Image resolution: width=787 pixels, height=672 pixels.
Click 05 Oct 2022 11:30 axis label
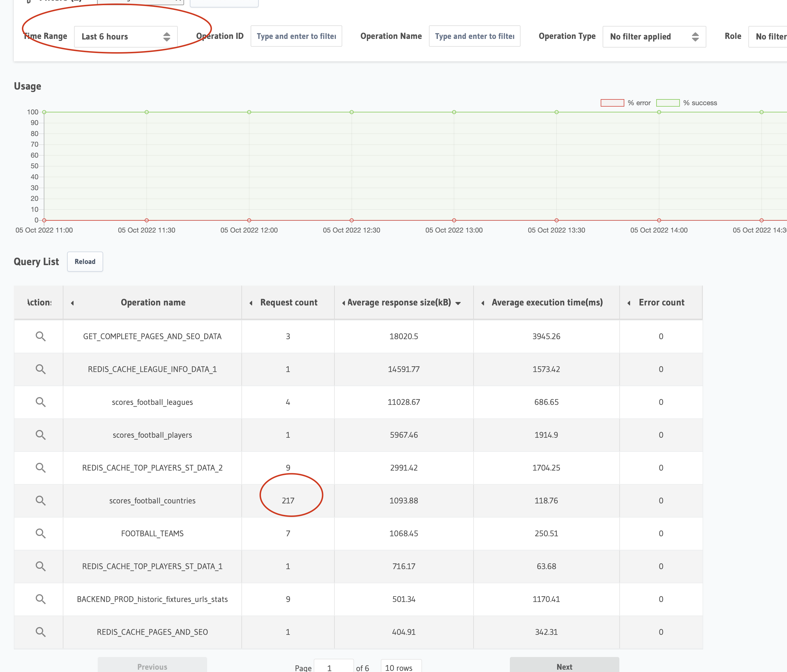pyautogui.click(x=147, y=230)
